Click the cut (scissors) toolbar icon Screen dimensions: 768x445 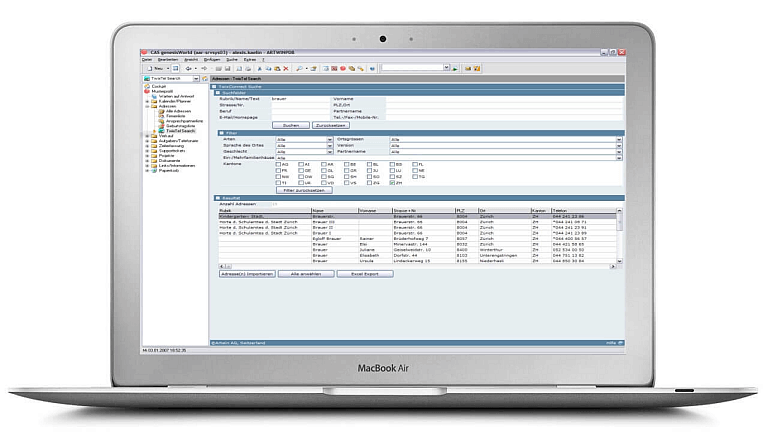pos(260,69)
